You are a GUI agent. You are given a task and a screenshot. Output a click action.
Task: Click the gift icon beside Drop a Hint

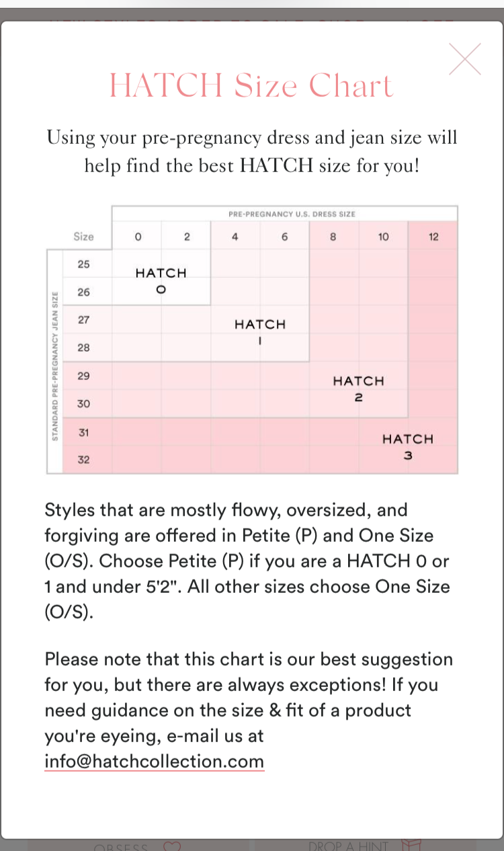pyautogui.click(x=410, y=846)
